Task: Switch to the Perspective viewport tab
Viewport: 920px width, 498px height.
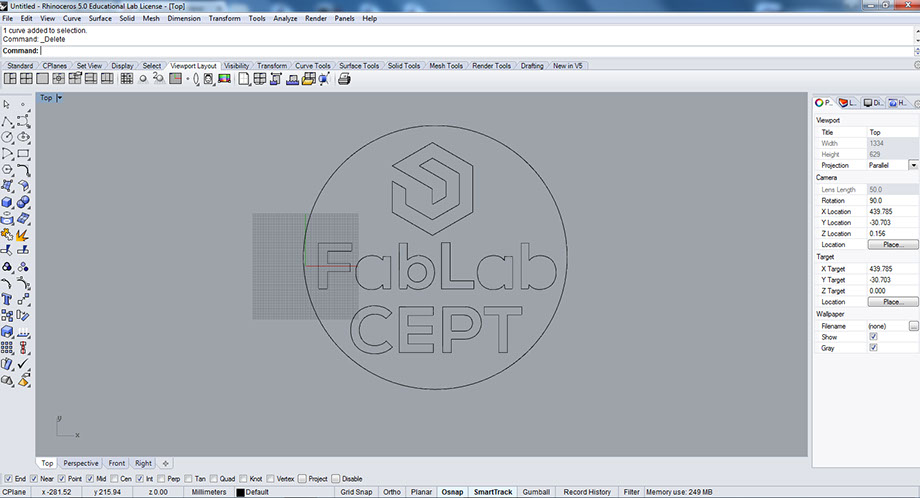Action: point(81,463)
